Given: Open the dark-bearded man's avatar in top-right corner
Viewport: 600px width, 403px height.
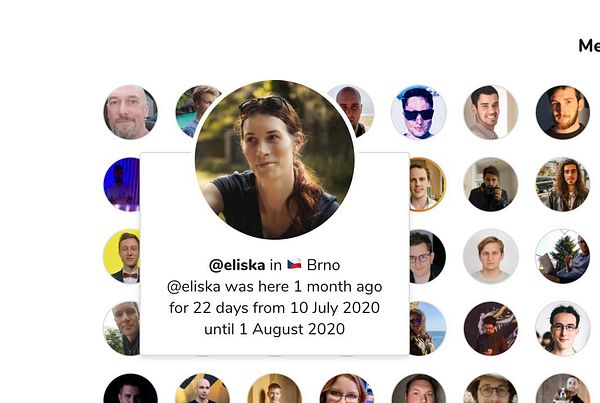Looking at the screenshot, I should click(x=562, y=112).
